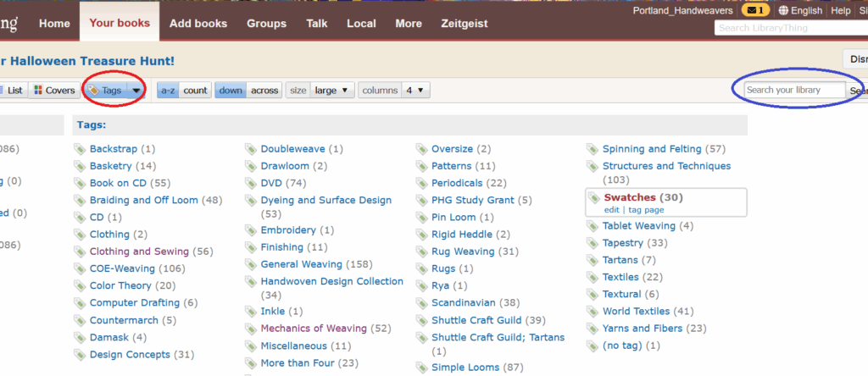This screenshot has height=376, width=868.
Task: Click the tag icon beside Backstrap
Action: point(81,149)
